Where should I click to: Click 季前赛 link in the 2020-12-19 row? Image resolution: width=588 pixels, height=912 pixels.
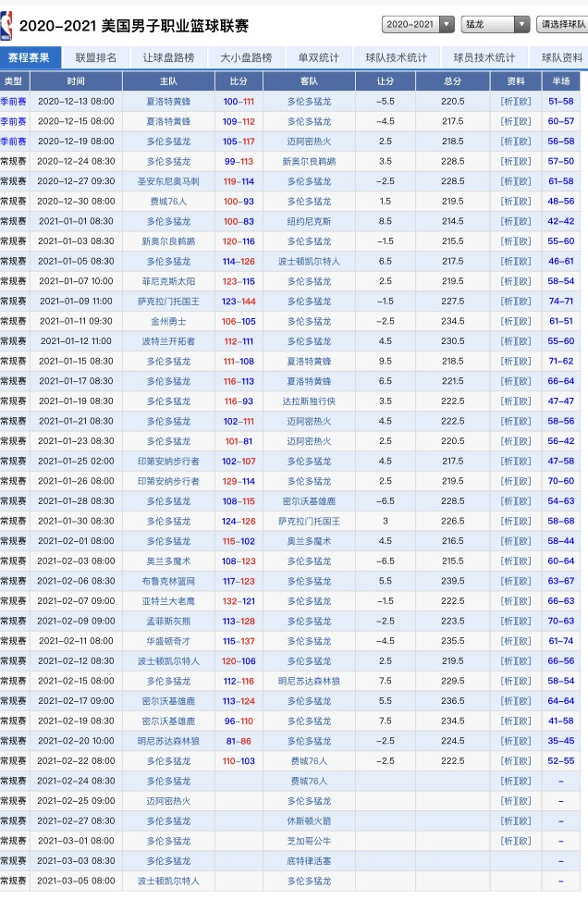click(13, 142)
